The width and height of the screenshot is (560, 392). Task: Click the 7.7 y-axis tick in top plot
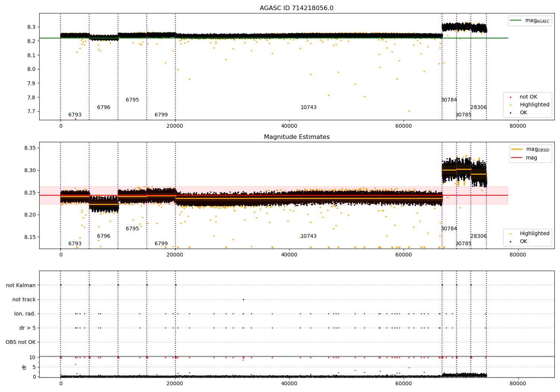(31, 112)
